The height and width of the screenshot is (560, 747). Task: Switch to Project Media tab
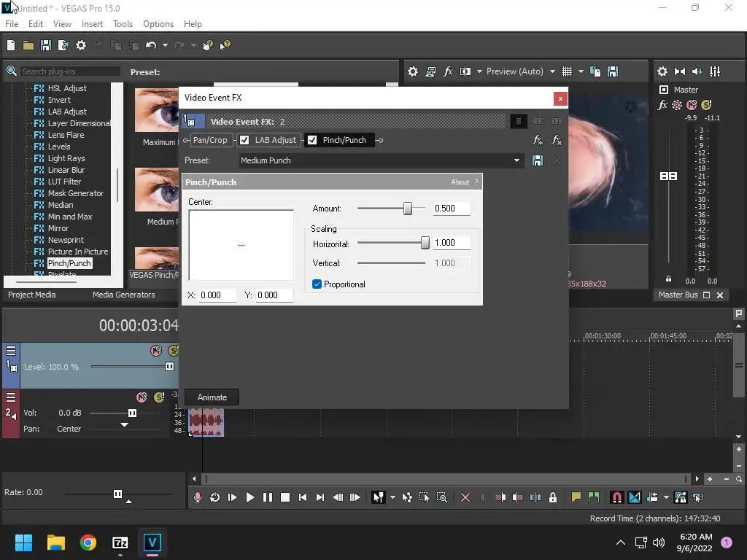point(32,295)
